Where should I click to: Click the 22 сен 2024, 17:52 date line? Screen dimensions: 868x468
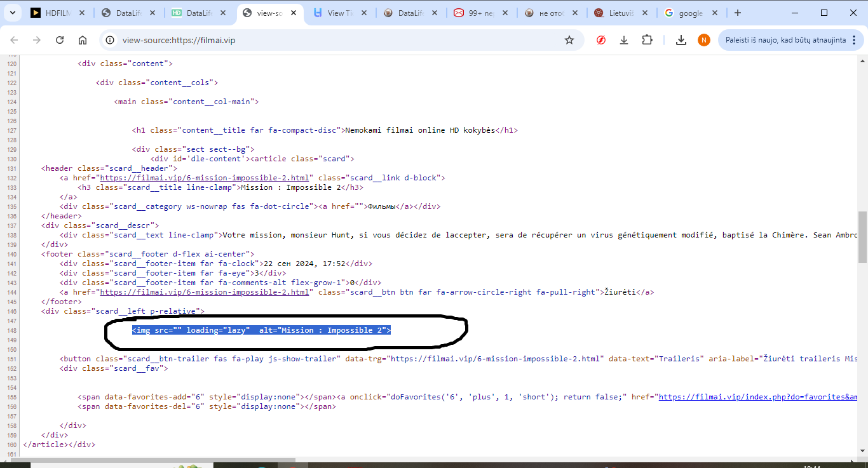(216, 264)
